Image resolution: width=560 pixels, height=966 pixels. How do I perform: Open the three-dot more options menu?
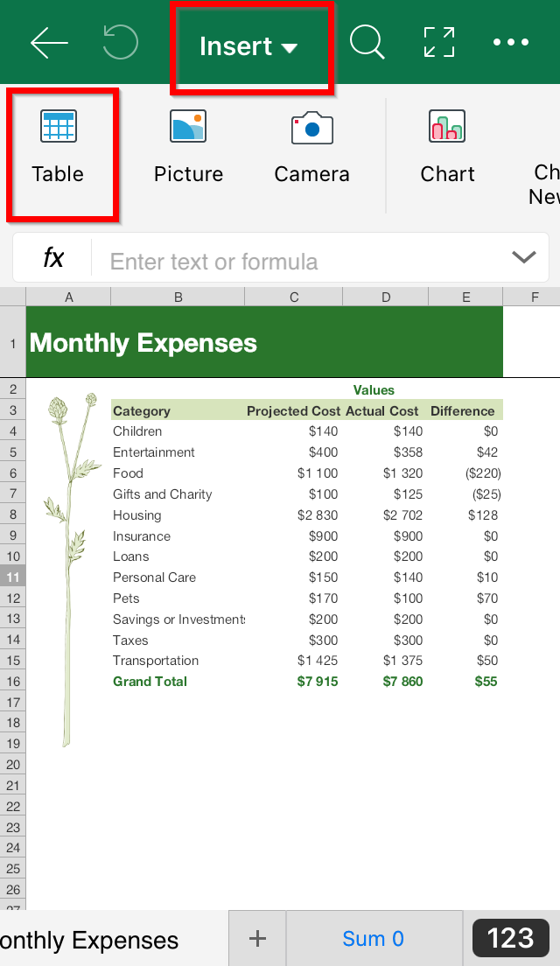point(511,43)
